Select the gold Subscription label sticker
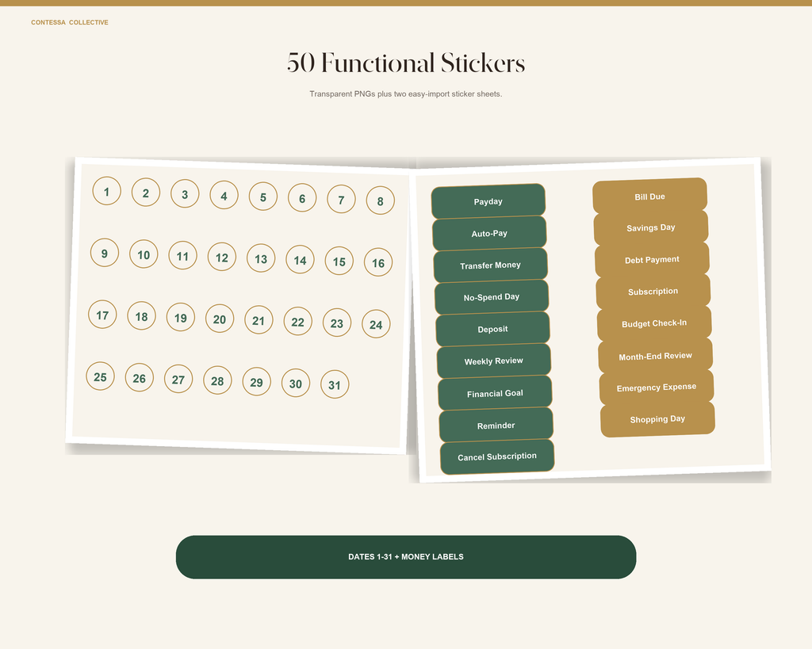The width and height of the screenshot is (812, 649). [x=653, y=292]
